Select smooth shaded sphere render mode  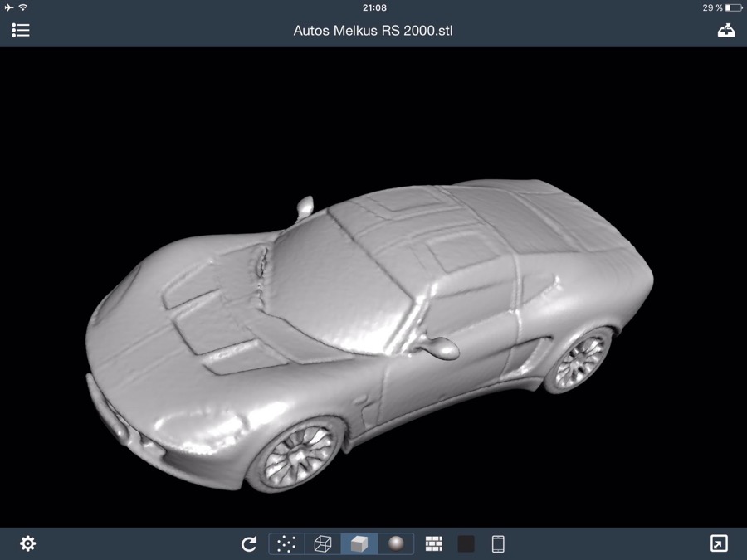pos(396,544)
